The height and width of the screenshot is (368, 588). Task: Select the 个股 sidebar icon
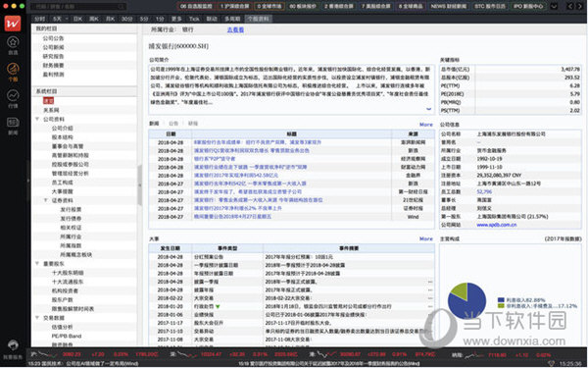pos(13,69)
